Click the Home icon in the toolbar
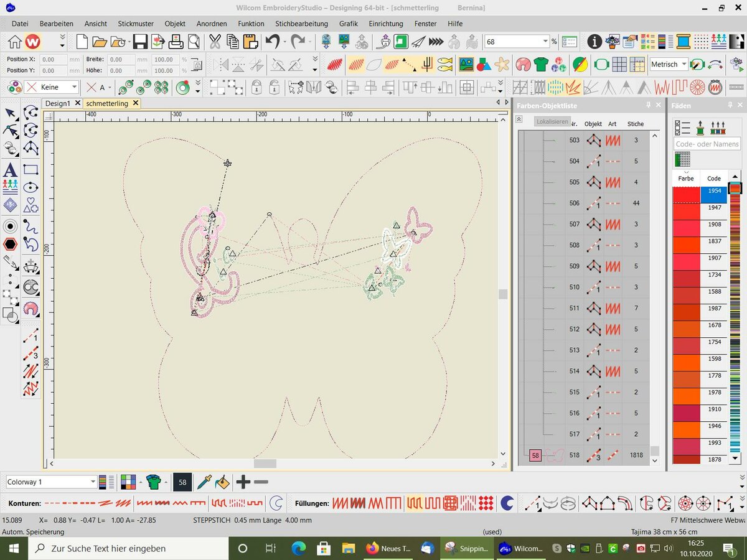The height and width of the screenshot is (560, 747). pyautogui.click(x=14, y=42)
